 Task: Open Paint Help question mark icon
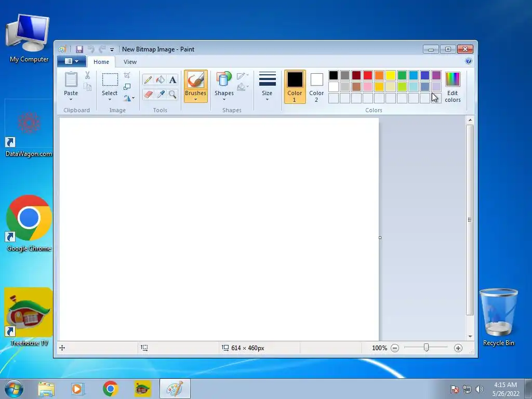click(469, 61)
